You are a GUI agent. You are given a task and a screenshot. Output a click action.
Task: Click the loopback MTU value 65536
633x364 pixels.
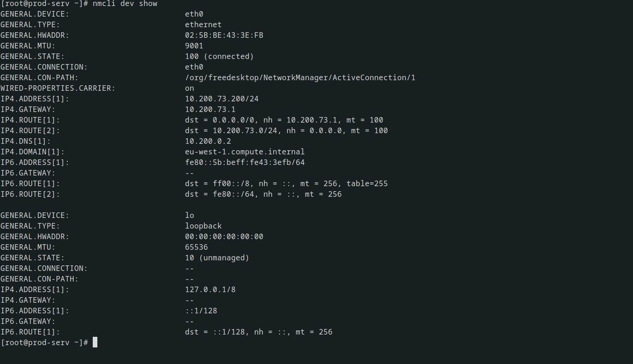pyautogui.click(x=197, y=247)
